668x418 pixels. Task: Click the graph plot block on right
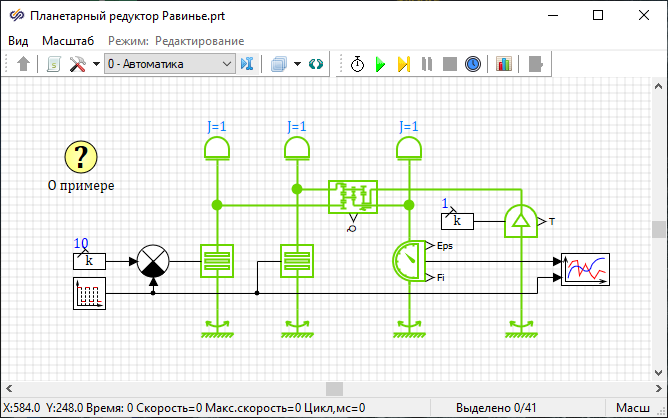[x=585, y=269]
